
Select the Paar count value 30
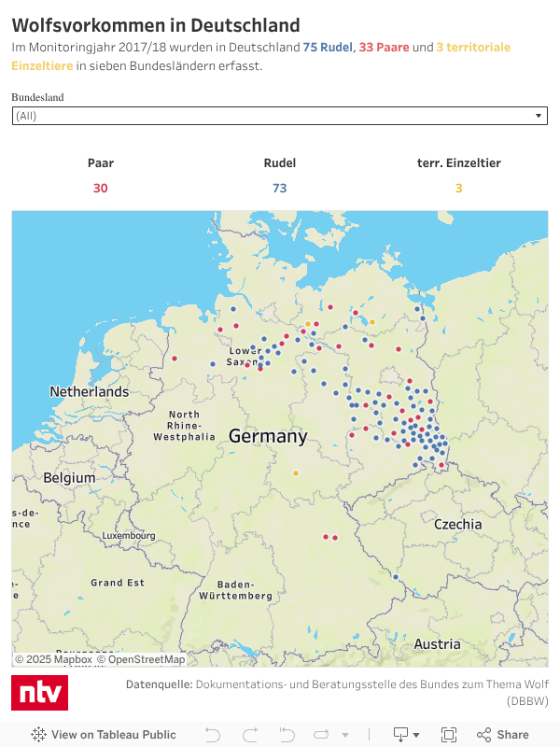(100, 188)
